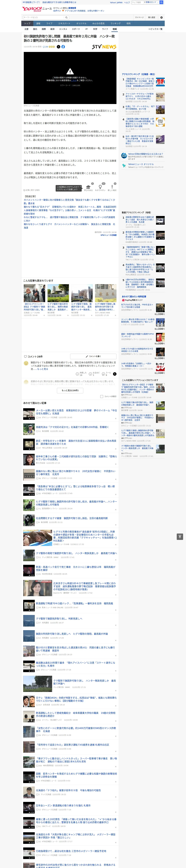Click the blue web search button at top
Viewport: 186px width, 868px height.
[x=161, y=2]
